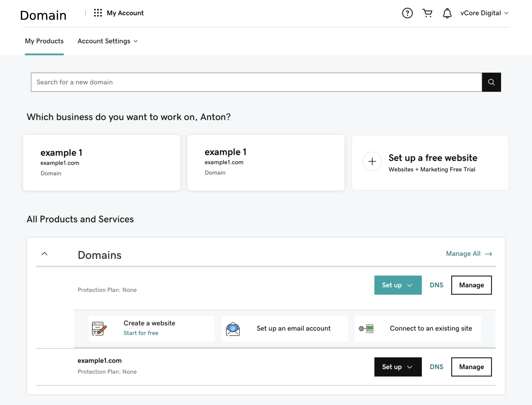Screen dimensions: 532x405
Task: Switch to the My Products tab
Action: [x=44, y=41]
